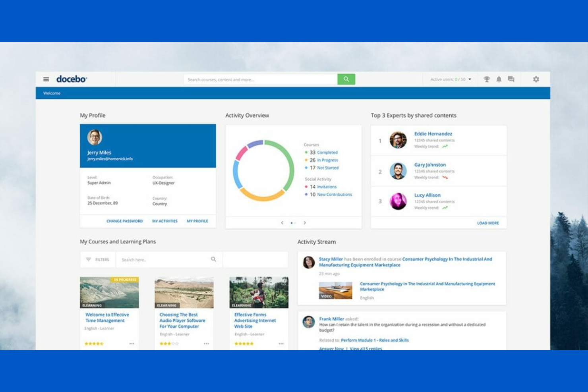
Task: Click Load More under top experts
Action: click(x=488, y=223)
